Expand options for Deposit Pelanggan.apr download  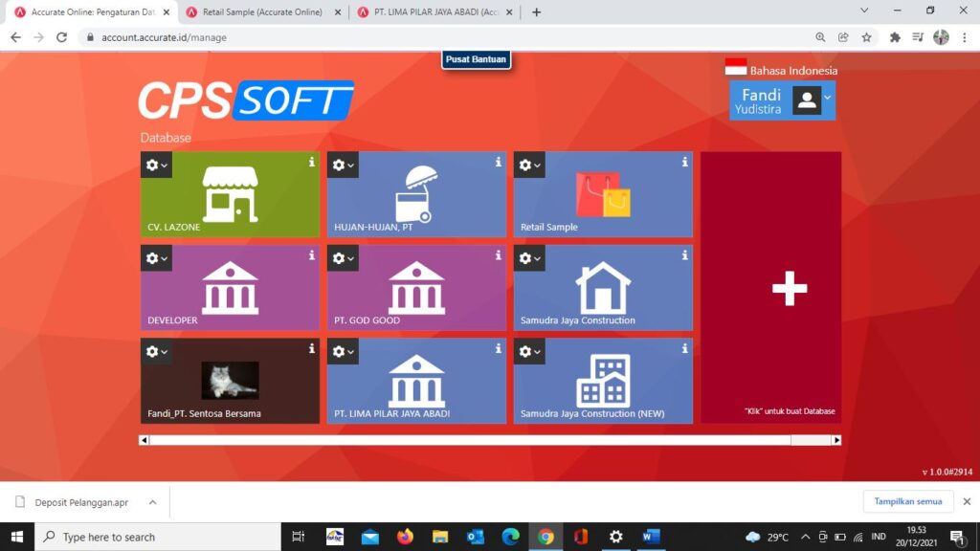pos(152,502)
